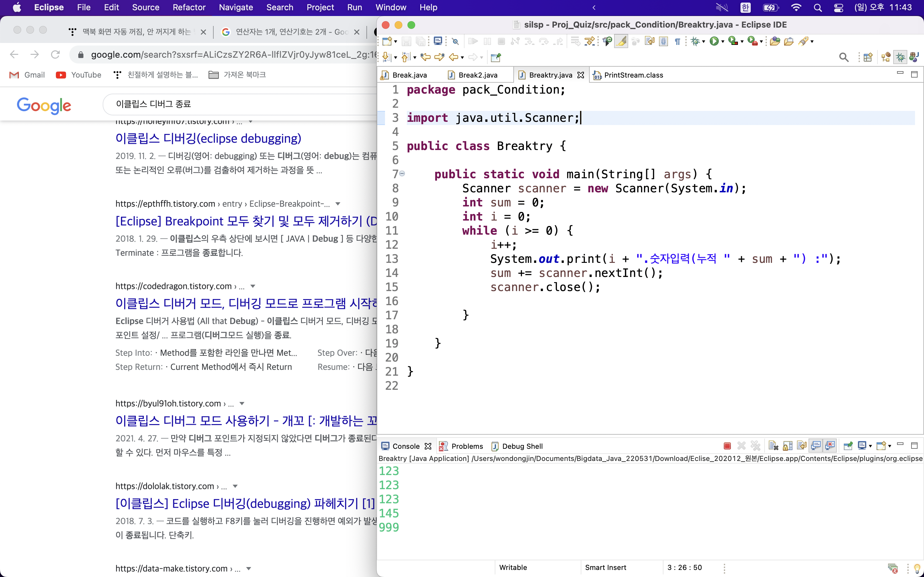Collapse the main method fold marker

click(x=402, y=174)
